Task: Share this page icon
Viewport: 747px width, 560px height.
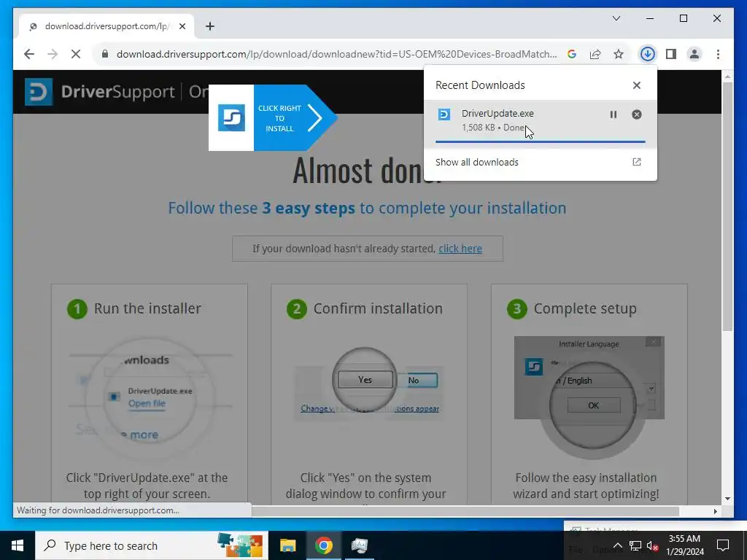Action: (x=595, y=54)
